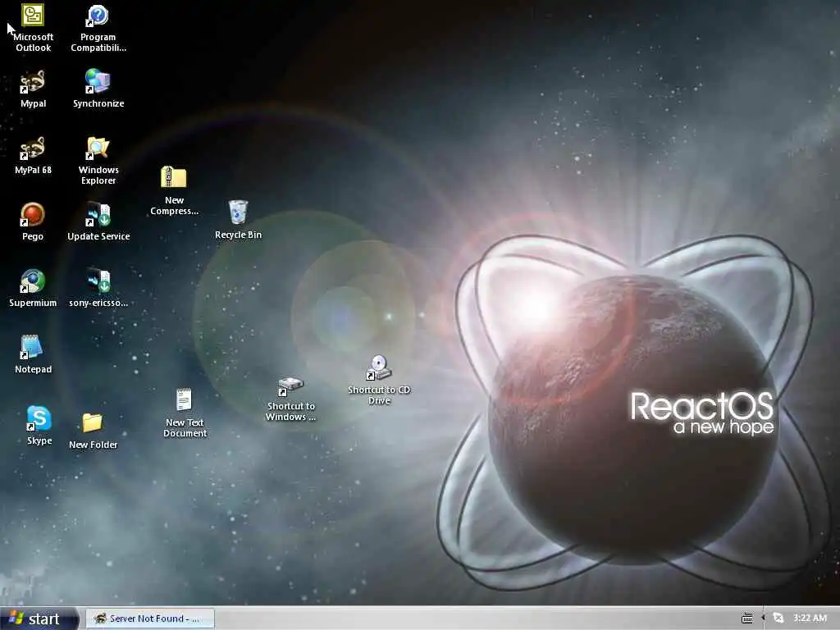This screenshot has width=840, height=630.
Task: Switch to Server Not Found taskbar window
Action: 150,619
